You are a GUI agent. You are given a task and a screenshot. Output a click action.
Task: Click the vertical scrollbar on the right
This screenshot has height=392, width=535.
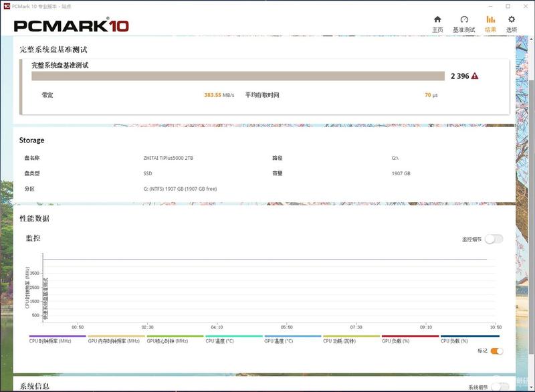[532, 217]
